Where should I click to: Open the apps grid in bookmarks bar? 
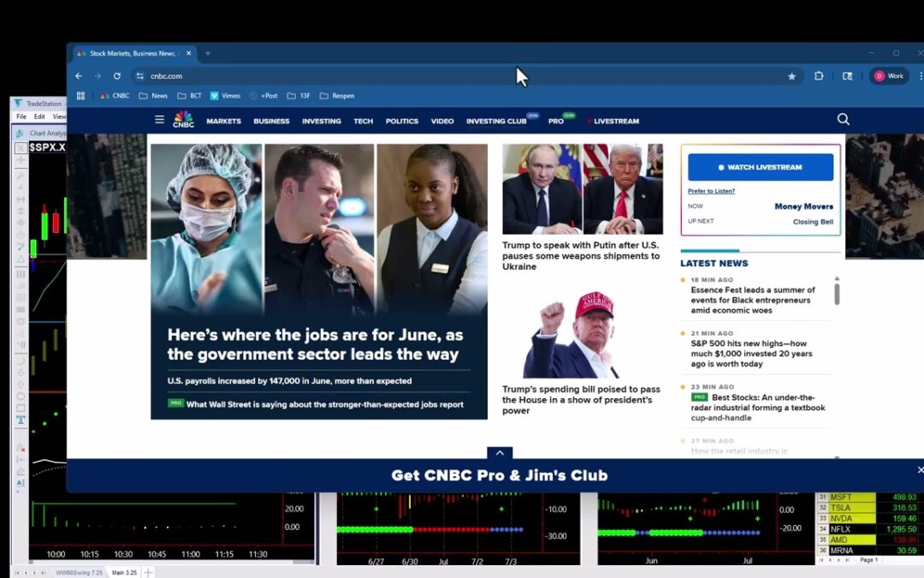(x=80, y=96)
